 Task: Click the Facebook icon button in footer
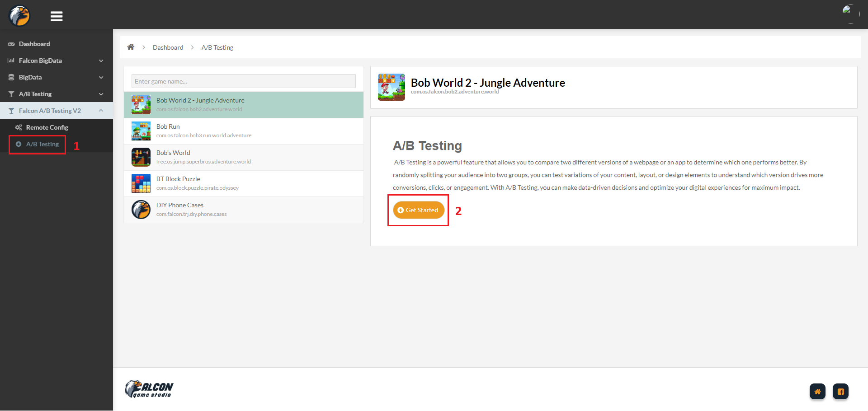[840, 392]
